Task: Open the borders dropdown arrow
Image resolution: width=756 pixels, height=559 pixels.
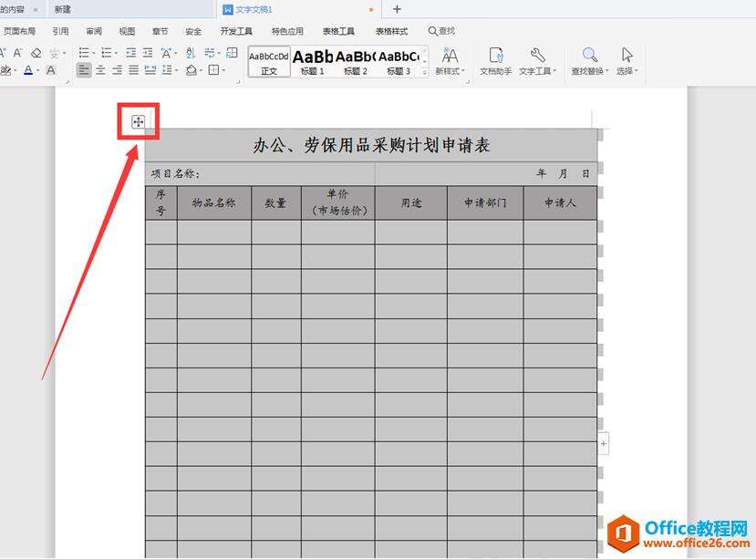Action: coord(223,71)
